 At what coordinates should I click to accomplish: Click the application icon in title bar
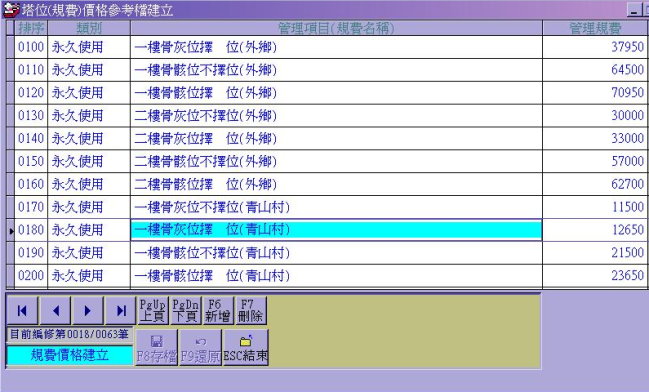pyautogui.click(x=11, y=10)
